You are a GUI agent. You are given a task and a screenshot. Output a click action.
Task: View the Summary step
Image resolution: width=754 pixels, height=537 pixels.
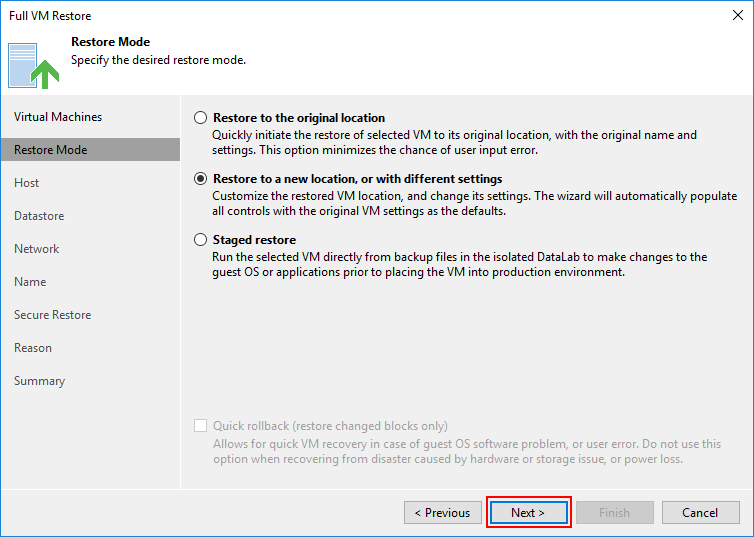(x=39, y=381)
